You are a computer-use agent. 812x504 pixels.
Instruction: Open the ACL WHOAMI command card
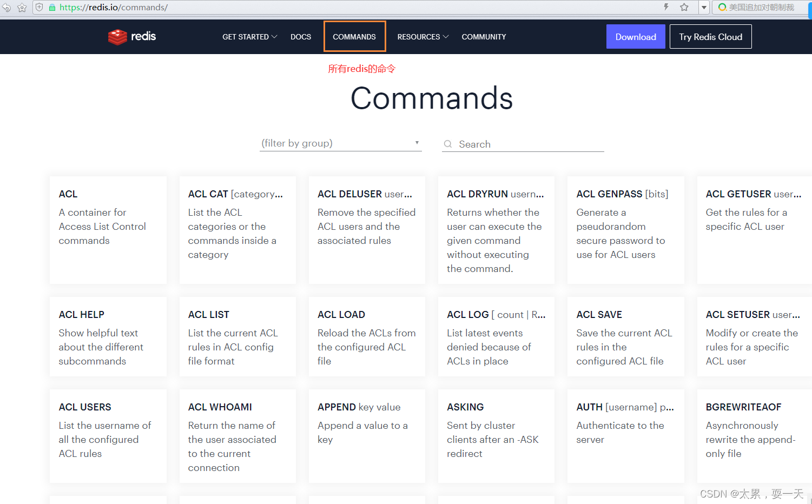point(237,436)
